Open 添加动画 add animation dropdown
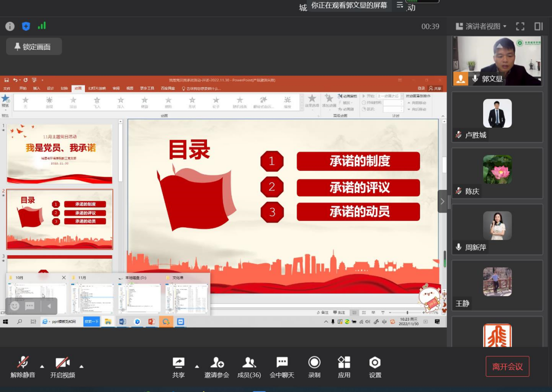Image resolution: width=552 pixels, height=392 pixels. [x=329, y=101]
